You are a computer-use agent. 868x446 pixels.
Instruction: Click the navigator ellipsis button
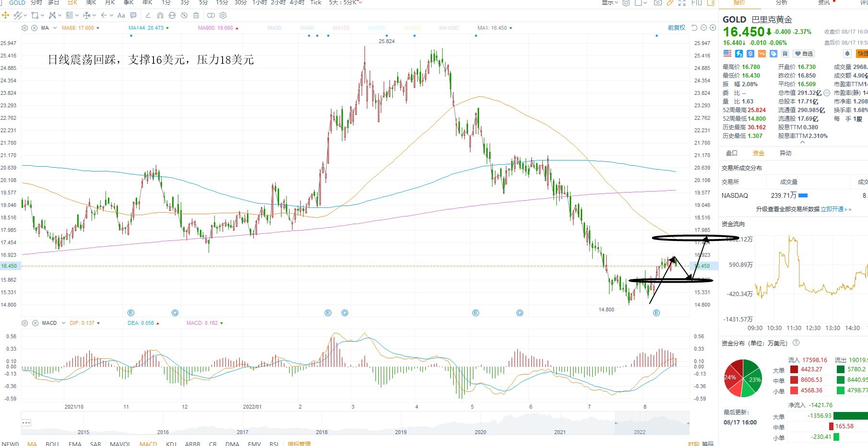pos(26,423)
